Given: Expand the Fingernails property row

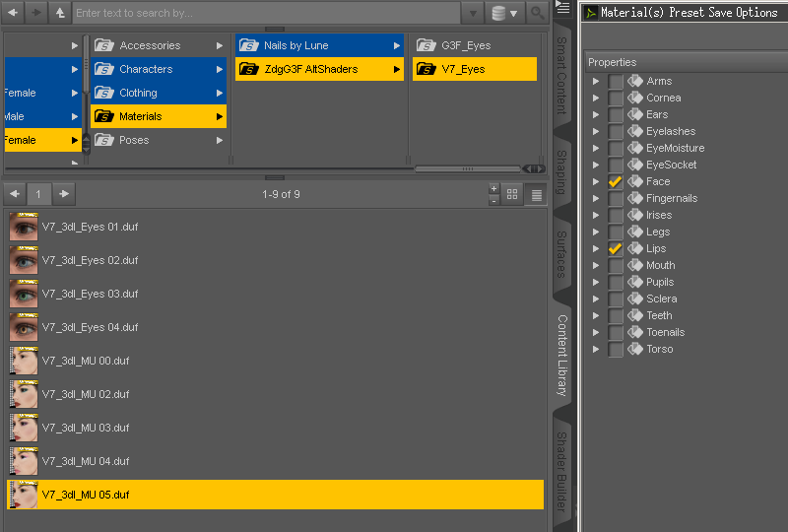Looking at the screenshot, I should (x=596, y=198).
